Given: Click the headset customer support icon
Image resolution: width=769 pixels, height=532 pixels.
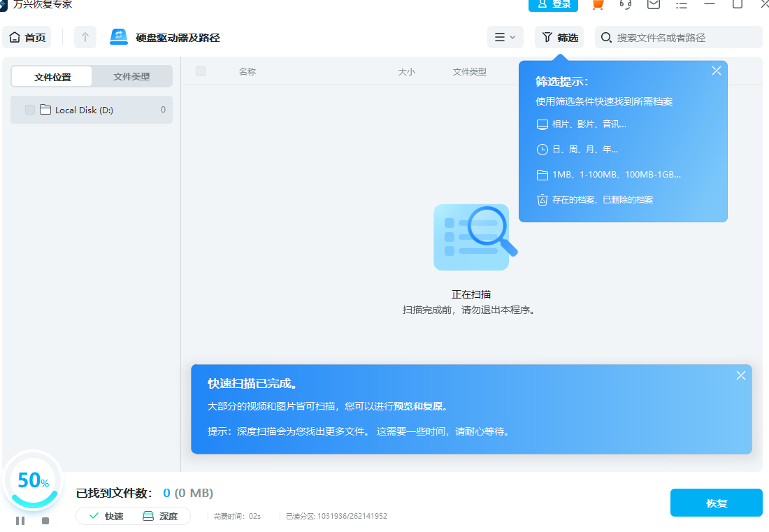Looking at the screenshot, I should [626, 6].
